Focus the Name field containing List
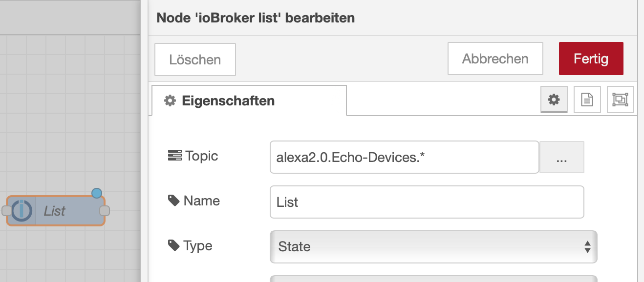The height and width of the screenshot is (282, 644). [x=427, y=201]
